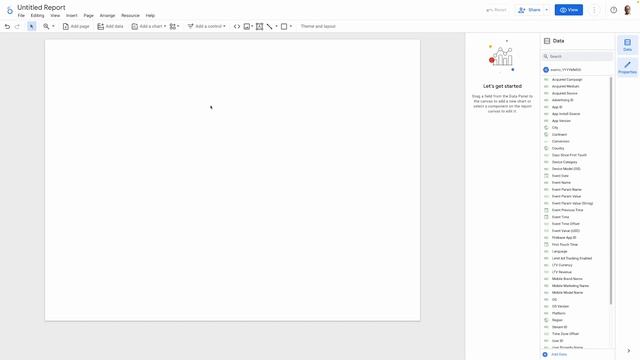
Task: Redo the last action
Action: pos(18,27)
